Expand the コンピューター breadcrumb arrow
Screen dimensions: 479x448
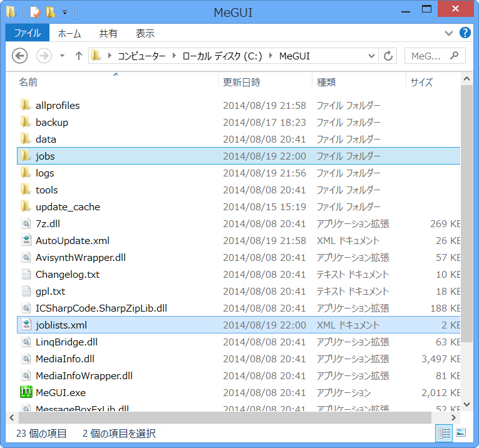tap(174, 56)
